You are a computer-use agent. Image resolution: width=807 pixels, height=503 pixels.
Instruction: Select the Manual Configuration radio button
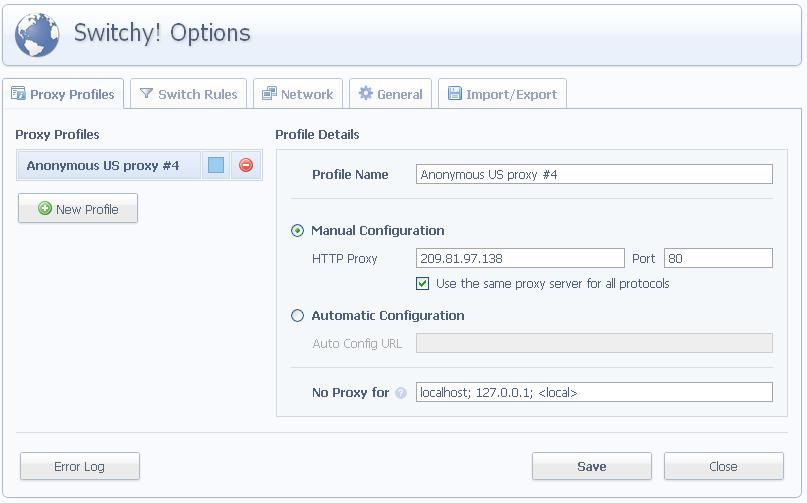[x=297, y=231]
